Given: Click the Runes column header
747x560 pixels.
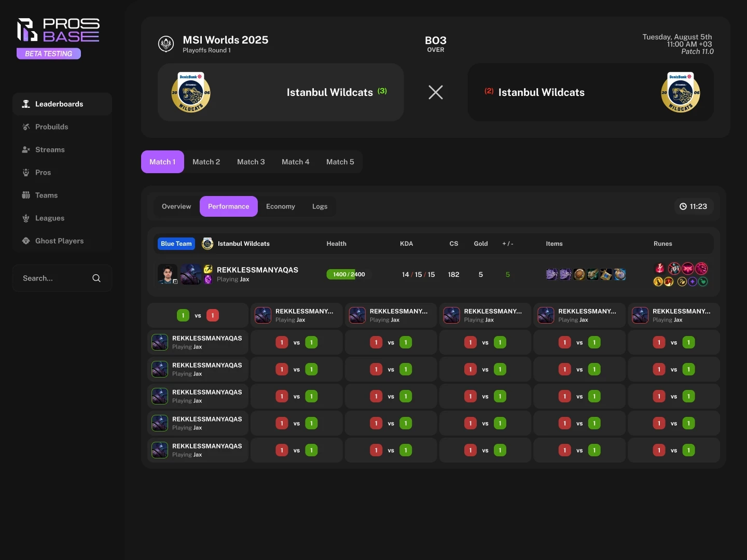Looking at the screenshot, I should [x=663, y=244].
